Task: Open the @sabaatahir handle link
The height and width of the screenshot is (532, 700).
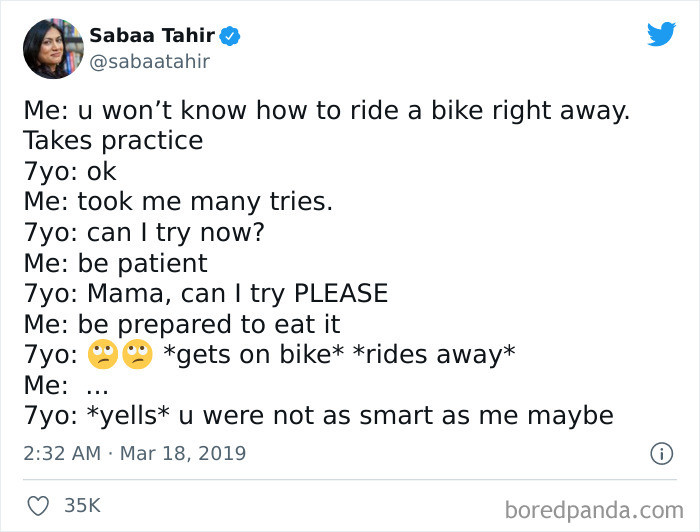Action: (150, 62)
